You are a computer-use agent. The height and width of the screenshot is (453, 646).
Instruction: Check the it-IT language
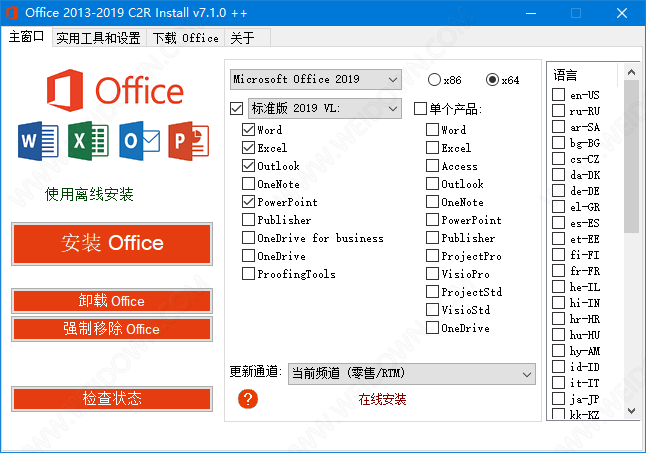pos(559,383)
